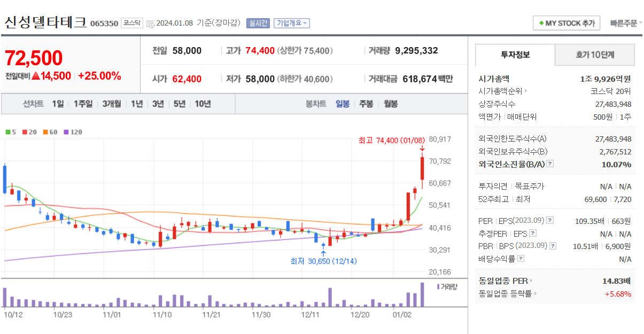Switch to the 호가10단계 tab
Viewport: 644px width, 334px height.
595,55
